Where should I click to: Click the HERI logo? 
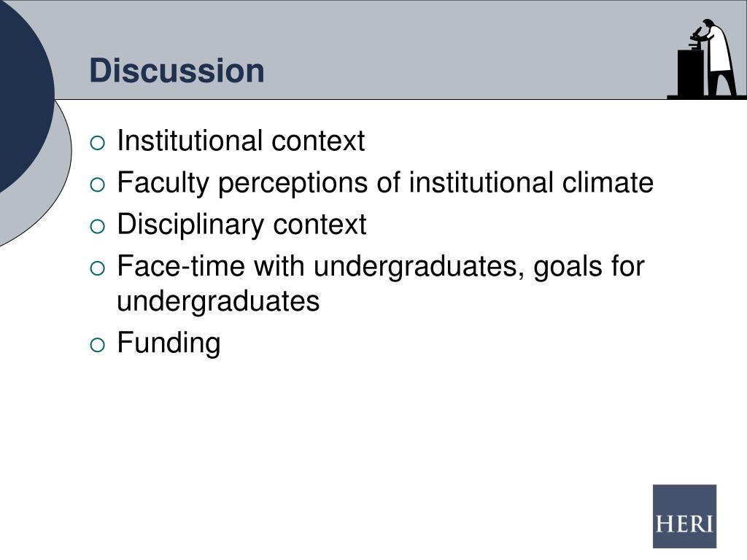click(x=684, y=516)
